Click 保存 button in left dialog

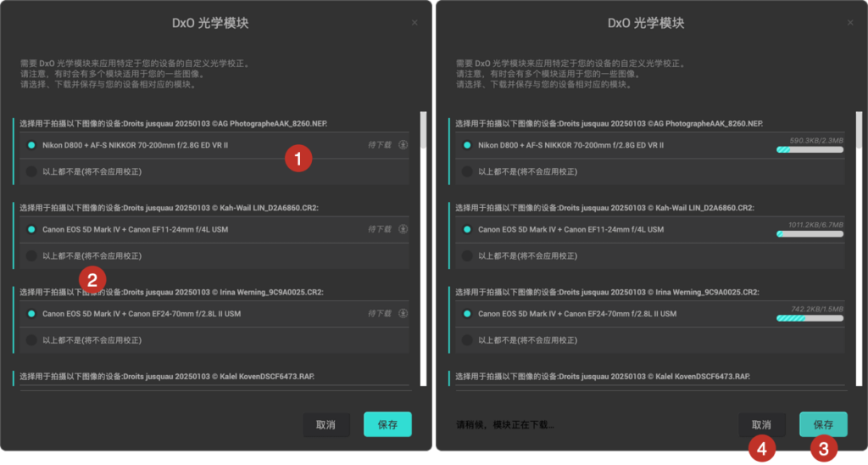click(x=387, y=424)
